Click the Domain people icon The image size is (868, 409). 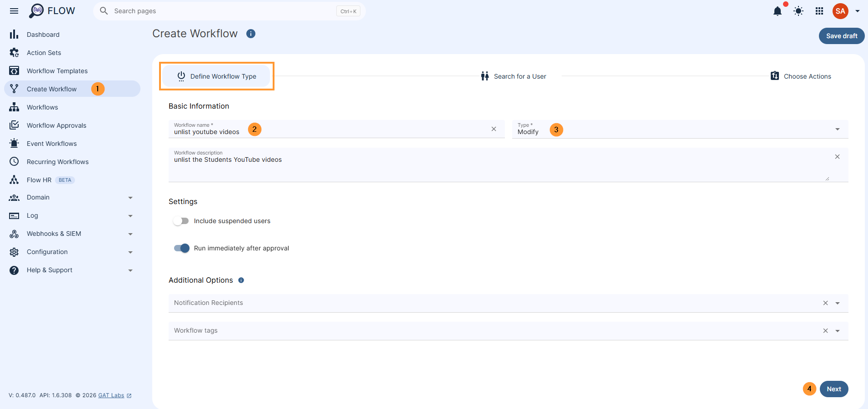[x=14, y=198]
